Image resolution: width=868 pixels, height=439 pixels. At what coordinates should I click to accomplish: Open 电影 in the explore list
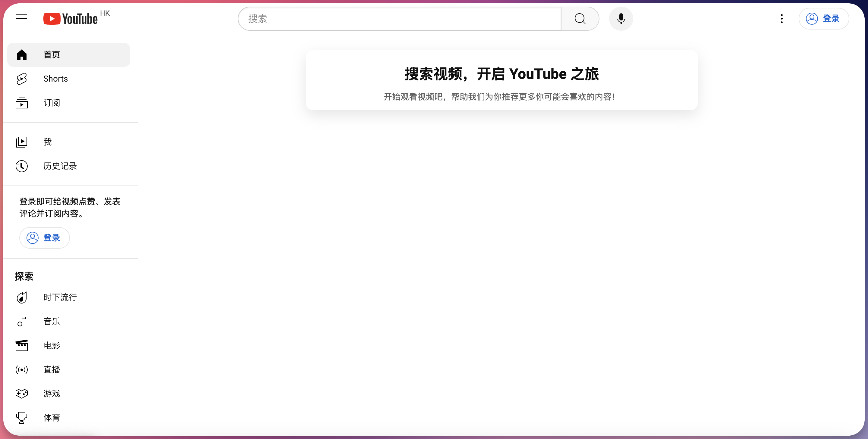point(52,346)
